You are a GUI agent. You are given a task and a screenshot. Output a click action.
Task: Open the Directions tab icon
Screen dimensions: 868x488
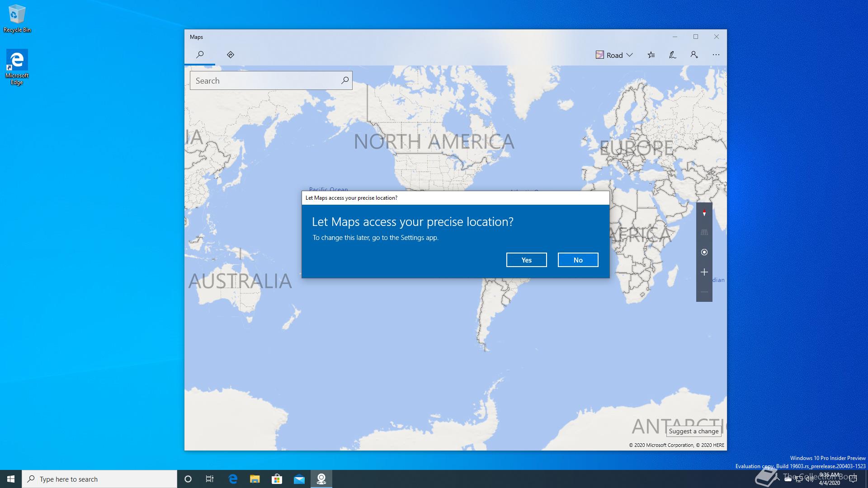click(x=231, y=55)
